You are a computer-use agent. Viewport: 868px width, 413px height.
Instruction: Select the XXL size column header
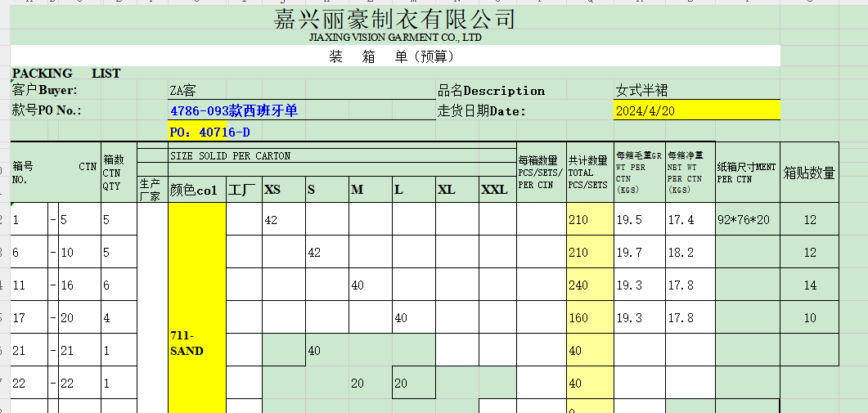click(x=494, y=190)
